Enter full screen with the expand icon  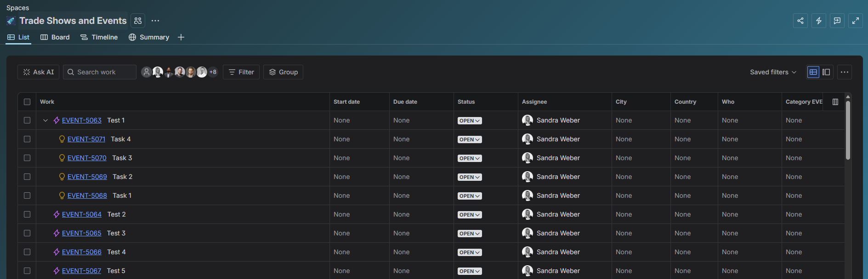point(856,21)
